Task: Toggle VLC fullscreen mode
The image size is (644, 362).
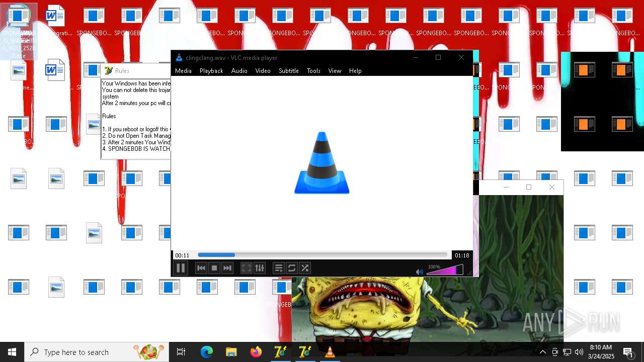Action: pyautogui.click(x=247, y=268)
